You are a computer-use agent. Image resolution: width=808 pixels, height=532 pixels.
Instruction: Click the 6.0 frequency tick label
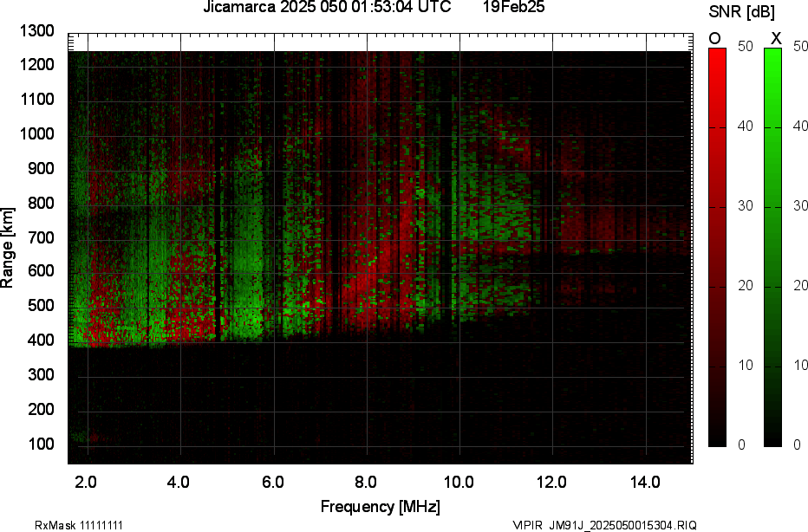point(272,483)
